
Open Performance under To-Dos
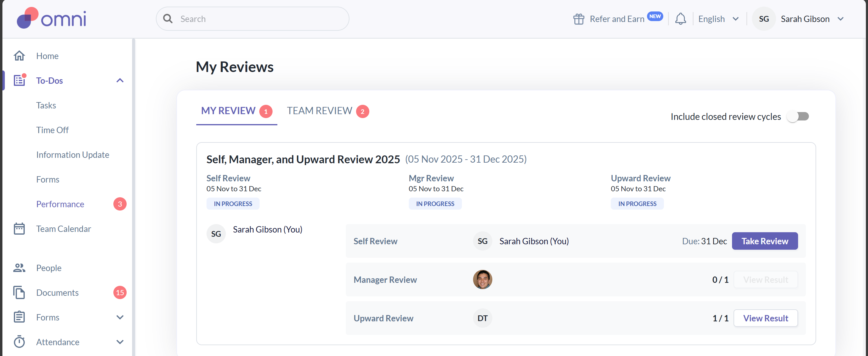[x=60, y=204]
